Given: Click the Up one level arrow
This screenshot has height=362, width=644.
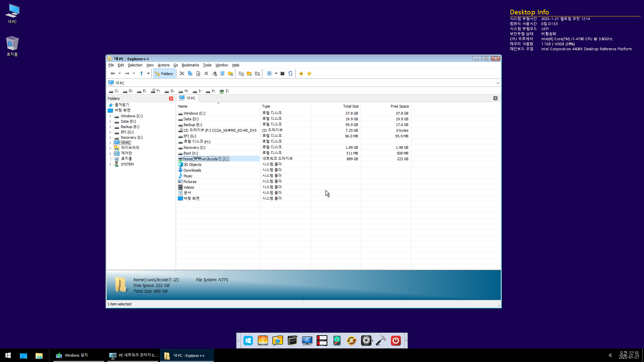Looking at the screenshot, I should point(142,73).
